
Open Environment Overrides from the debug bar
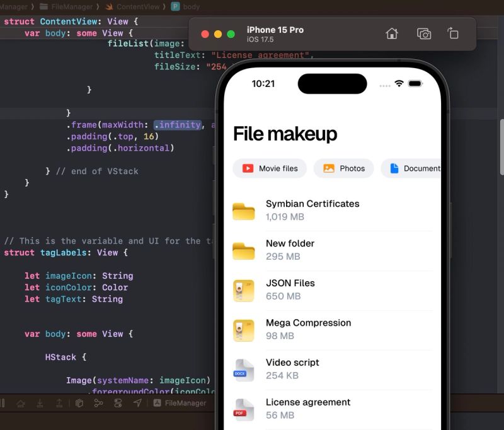coord(118,403)
